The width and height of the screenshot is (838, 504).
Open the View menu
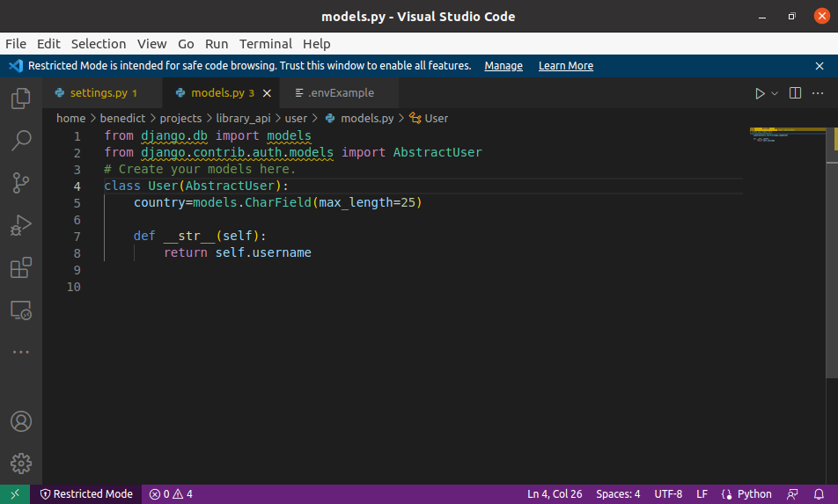click(x=151, y=44)
